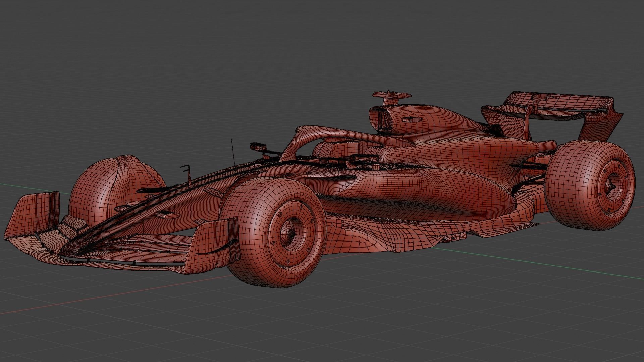Click the front wing left endplate

tap(33, 216)
